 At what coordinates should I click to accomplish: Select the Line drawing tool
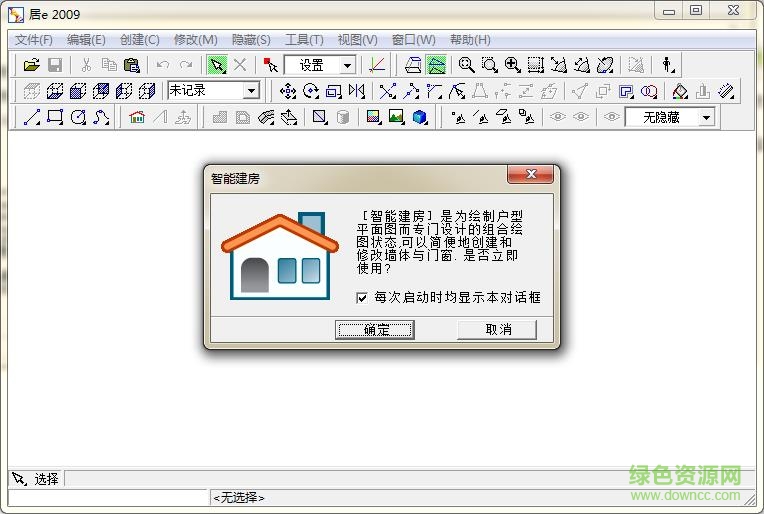coord(32,117)
